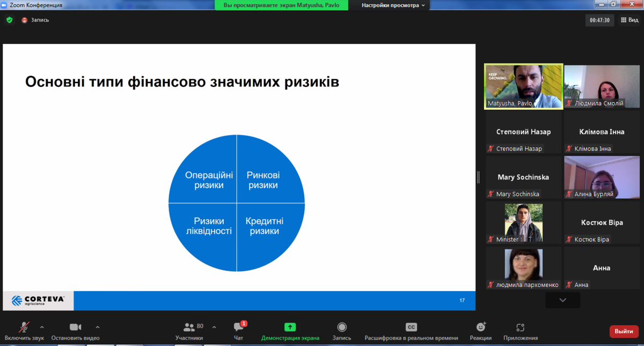Viewport: 644px width, 346px height.
Task: Click muted mic icon beside Степовий Назар name label
Action: tap(491, 149)
